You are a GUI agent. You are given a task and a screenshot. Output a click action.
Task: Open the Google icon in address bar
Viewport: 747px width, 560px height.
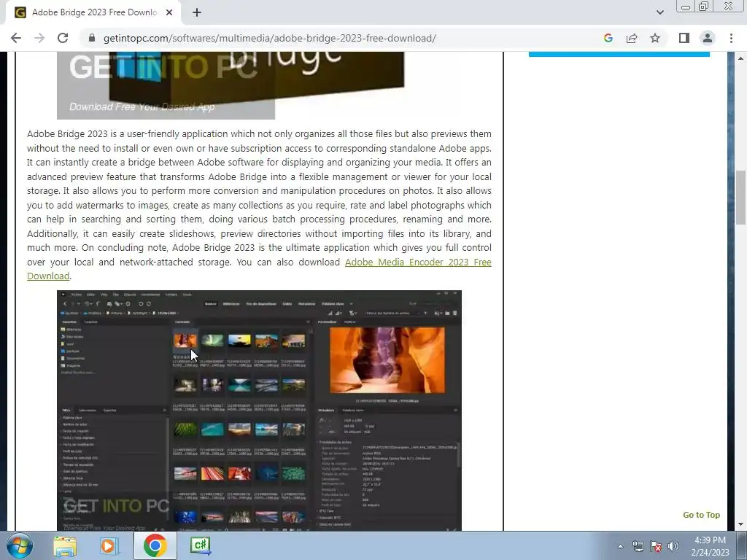click(x=608, y=38)
